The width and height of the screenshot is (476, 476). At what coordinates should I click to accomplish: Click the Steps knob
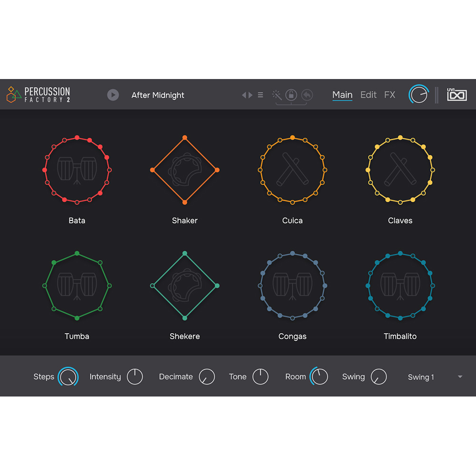coord(68,377)
